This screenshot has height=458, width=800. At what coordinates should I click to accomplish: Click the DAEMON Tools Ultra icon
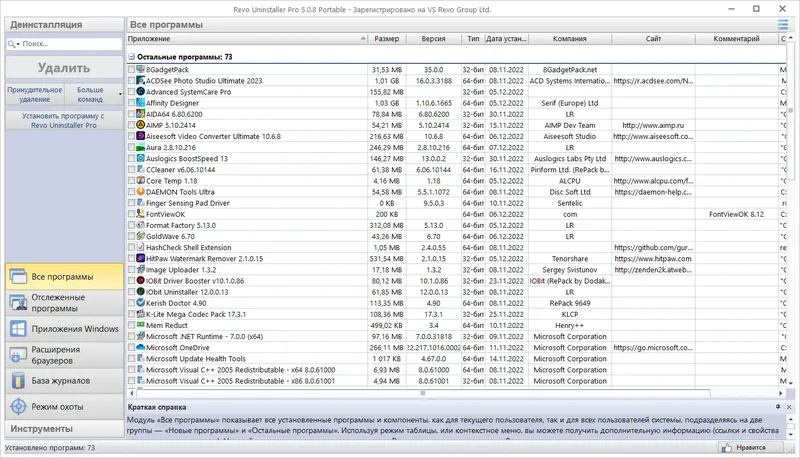tap(141, 192)
